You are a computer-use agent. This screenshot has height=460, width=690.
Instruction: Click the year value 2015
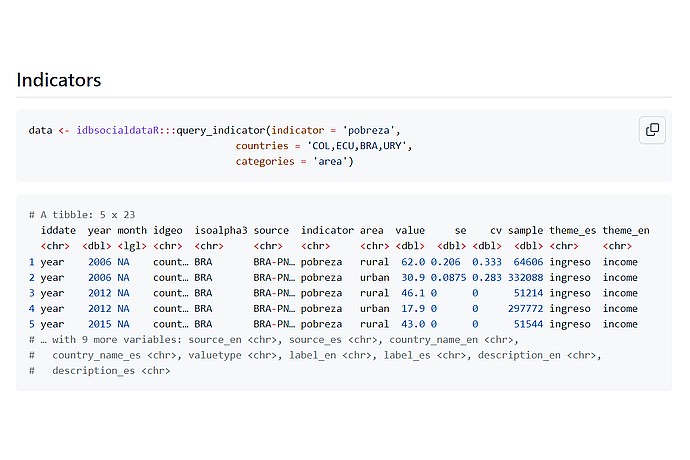click(x=99, y=324)
